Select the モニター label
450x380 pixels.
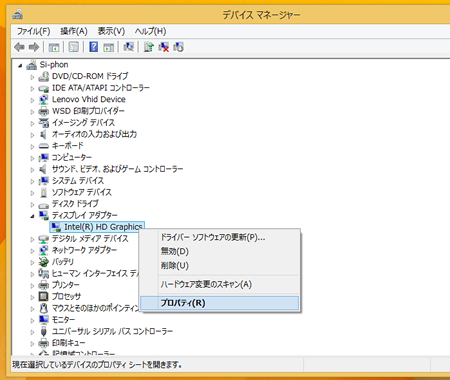(x=63, y=320)
